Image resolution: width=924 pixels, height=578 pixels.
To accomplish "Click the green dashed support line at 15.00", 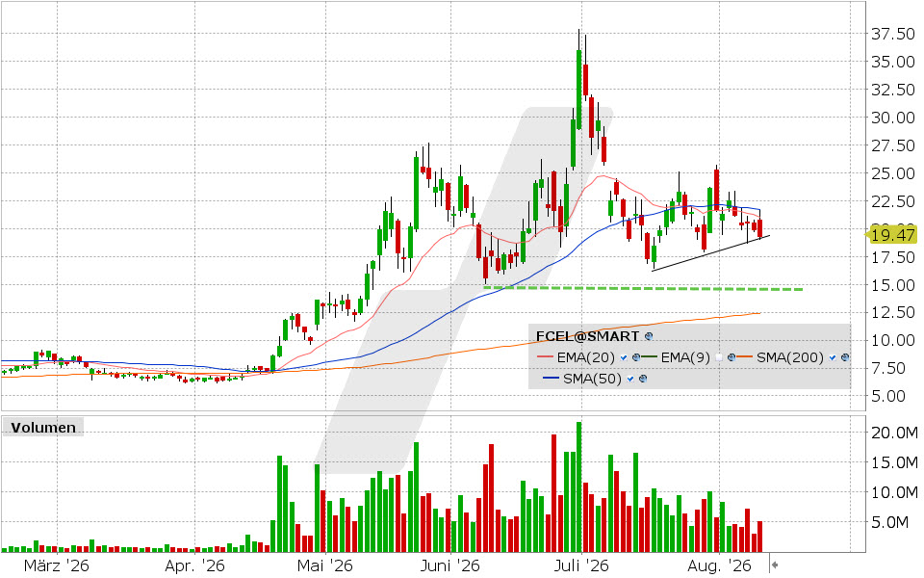I will (642, 288).
